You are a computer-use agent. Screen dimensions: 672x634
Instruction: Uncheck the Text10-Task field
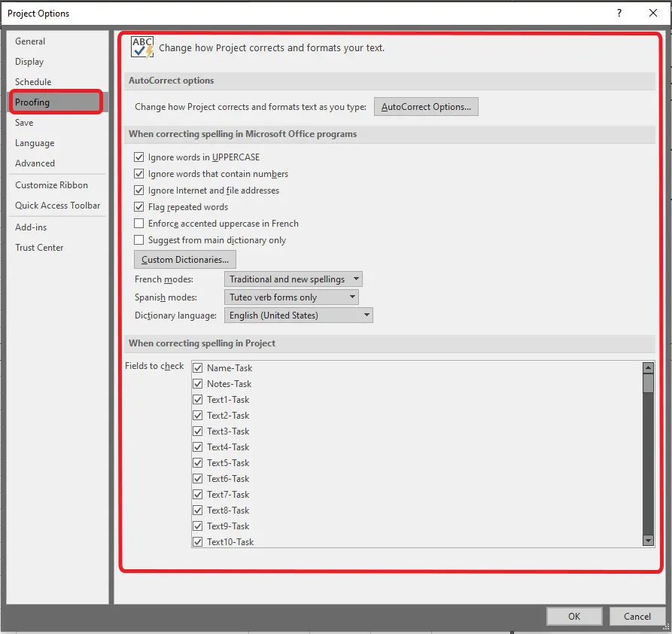click(198, 542)
